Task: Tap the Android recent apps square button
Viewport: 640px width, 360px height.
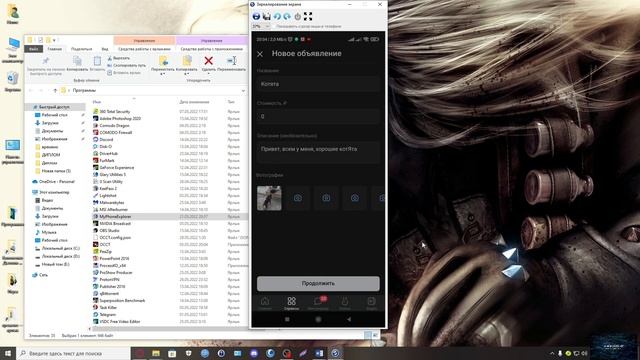Action: 287,319
